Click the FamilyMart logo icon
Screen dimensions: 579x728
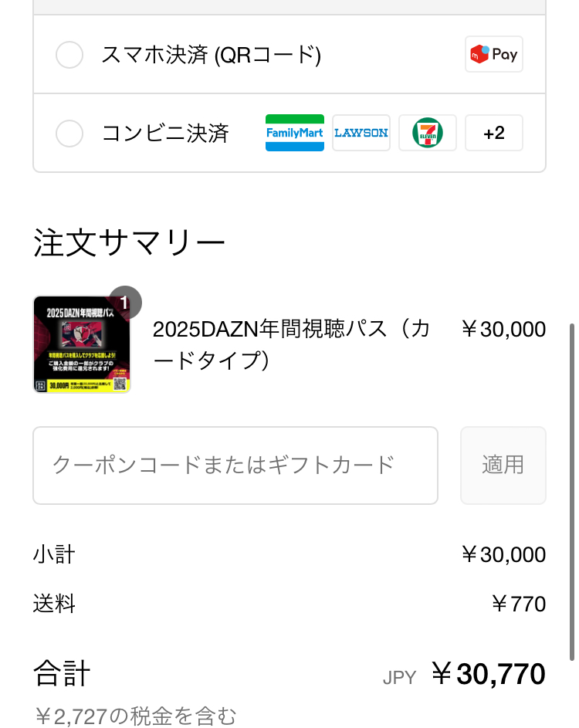pyautogui.click(x=294, y=133)
